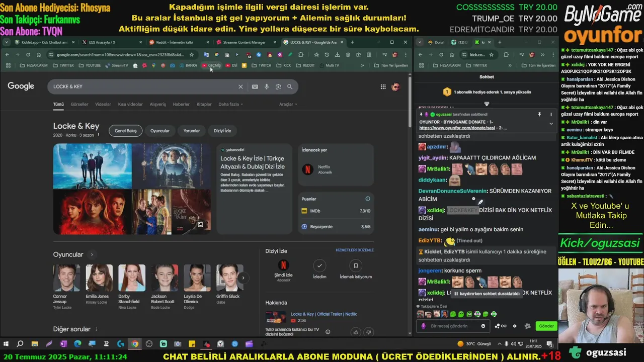Switch to Görseller search tab
The height and width of the screenshot is (362, 644).
point(79,104)
